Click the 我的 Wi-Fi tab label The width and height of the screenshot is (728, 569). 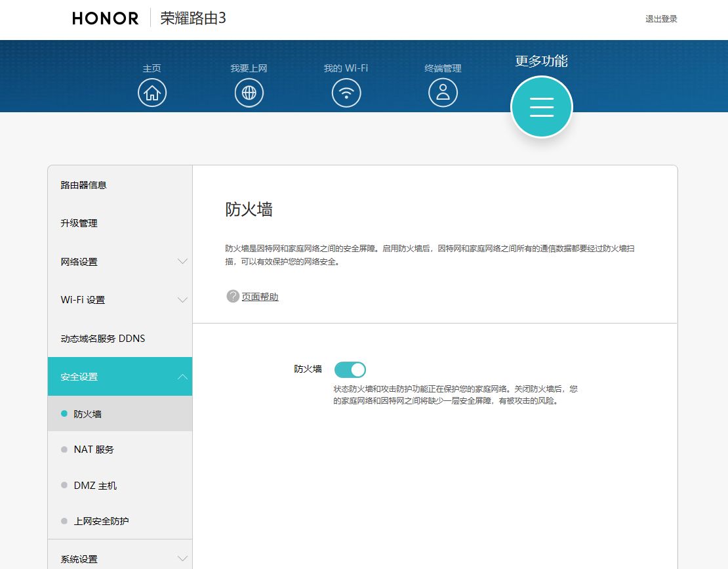pyautogui.click(x=346, y=68)
